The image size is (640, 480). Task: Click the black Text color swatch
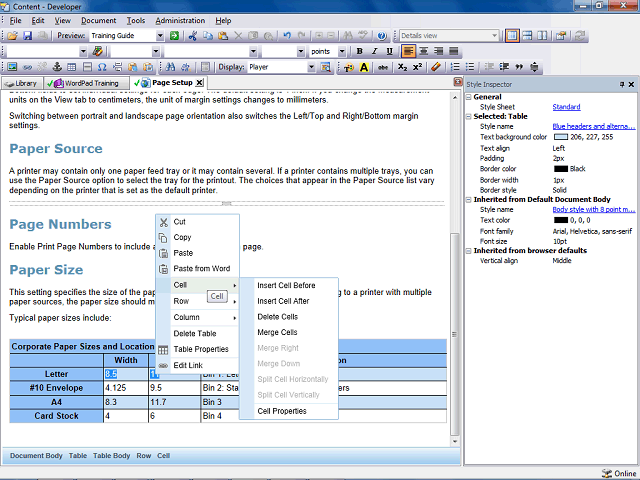coord(561,220)
